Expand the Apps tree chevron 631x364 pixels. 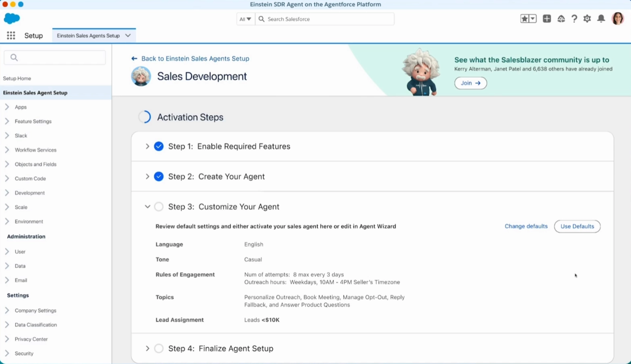coord(7,107)
